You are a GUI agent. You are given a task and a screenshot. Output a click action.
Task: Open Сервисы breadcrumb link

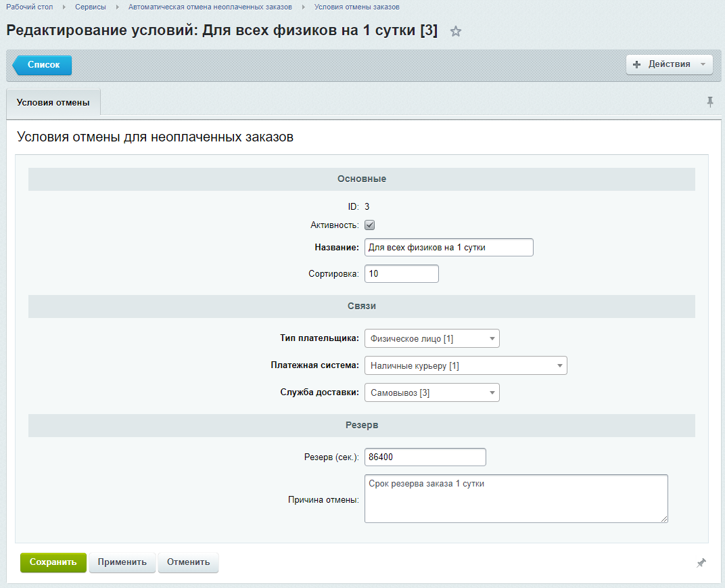point(91,7)
